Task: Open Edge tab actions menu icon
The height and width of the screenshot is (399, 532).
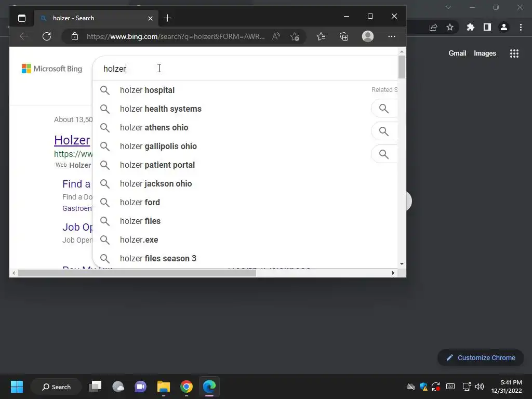Action: click(x=22, y=18)
